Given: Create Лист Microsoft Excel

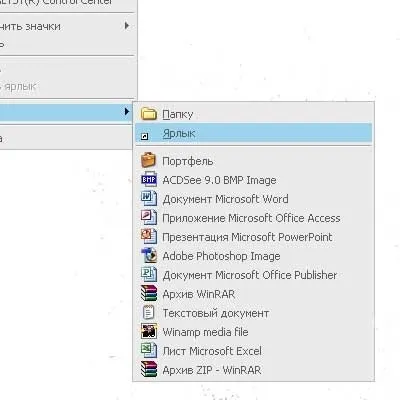Looking at the screenshot, I should pos(253,351).
